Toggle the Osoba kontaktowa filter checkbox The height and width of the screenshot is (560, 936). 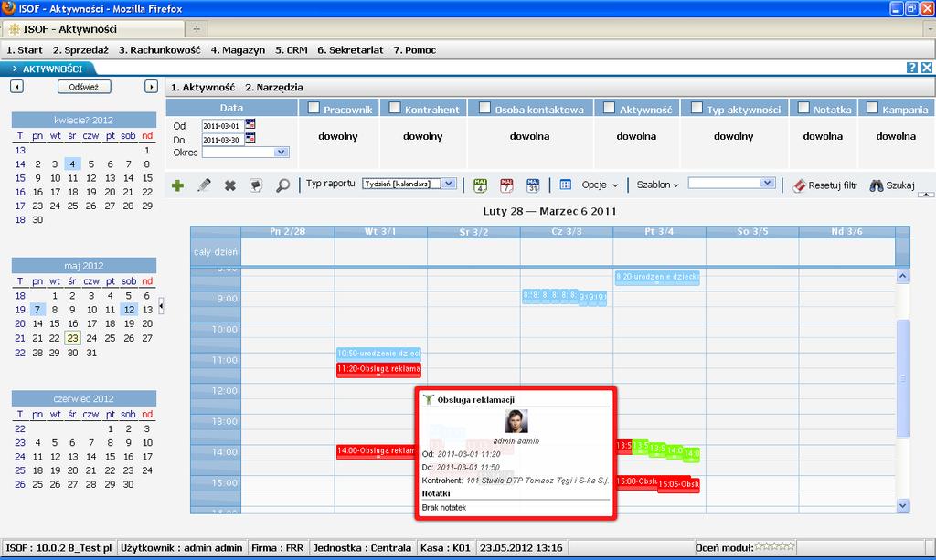pyautogui.click(x=484, y=108)
